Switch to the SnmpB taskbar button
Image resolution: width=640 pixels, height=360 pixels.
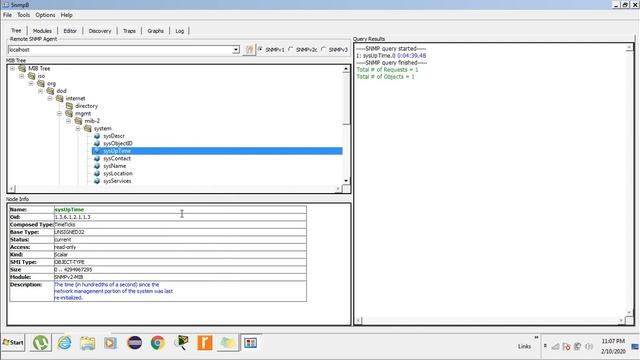(x=251, y=343)
